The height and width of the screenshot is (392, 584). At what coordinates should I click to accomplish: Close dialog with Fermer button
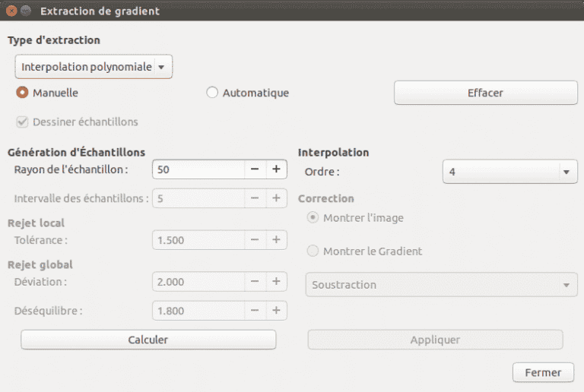[543, 372]
